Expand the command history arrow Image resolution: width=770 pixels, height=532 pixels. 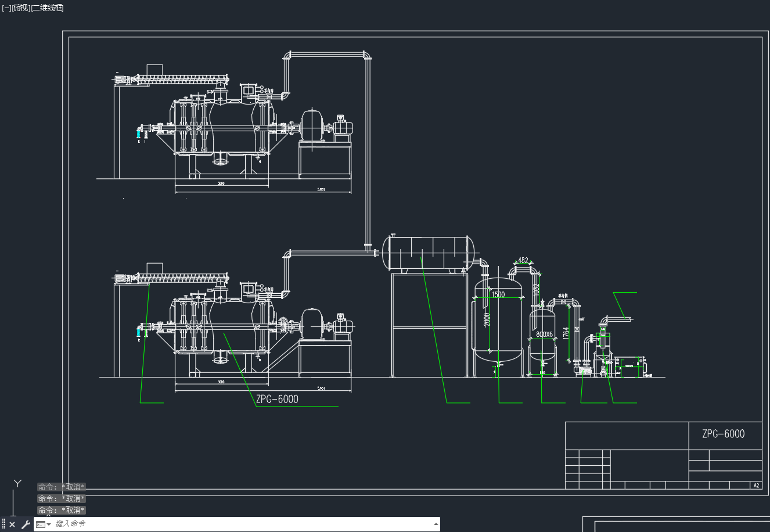pos(436,524)
